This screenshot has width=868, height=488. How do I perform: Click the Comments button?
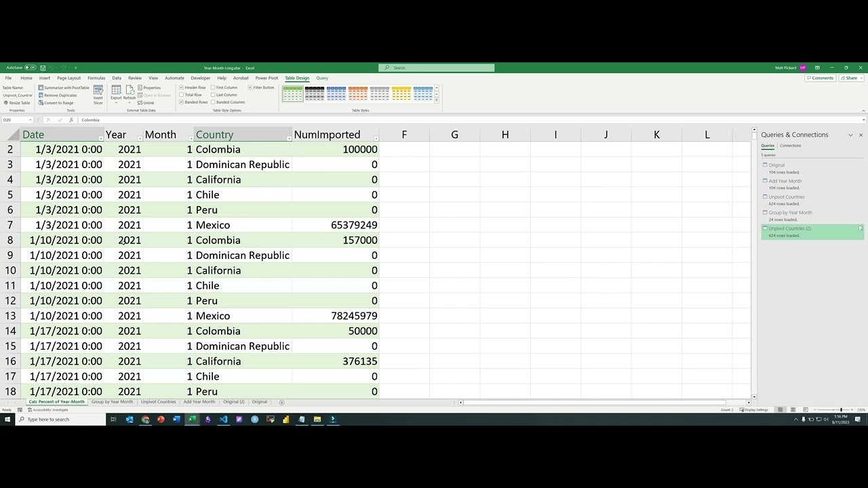pyautogui.click(x=820, y=78)
